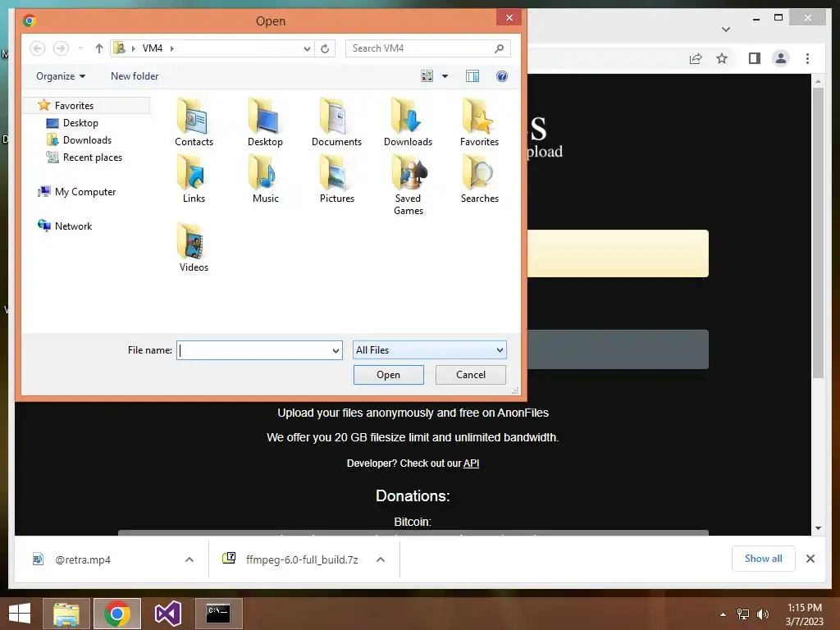Open the volume control in tray
Screen dimensions: 840x630
point(762,614)
